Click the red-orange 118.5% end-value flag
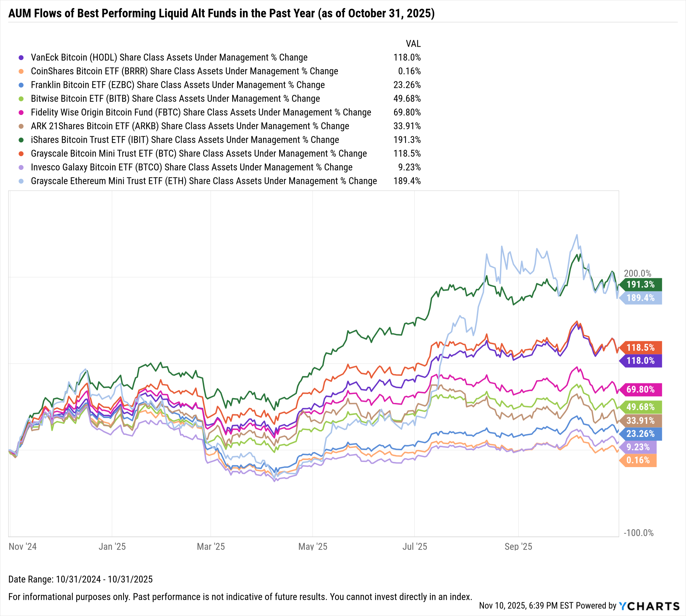This screenshot has height=616, width=686. (640, 348)
